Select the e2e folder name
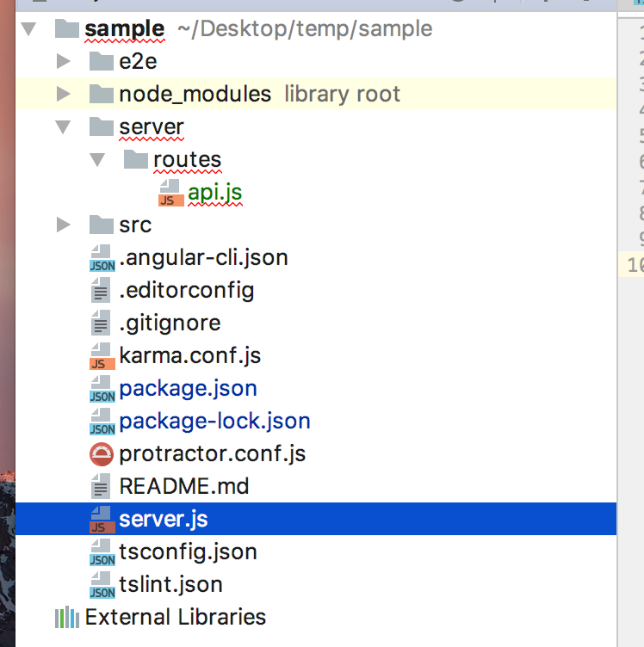 tap(138, 61)
